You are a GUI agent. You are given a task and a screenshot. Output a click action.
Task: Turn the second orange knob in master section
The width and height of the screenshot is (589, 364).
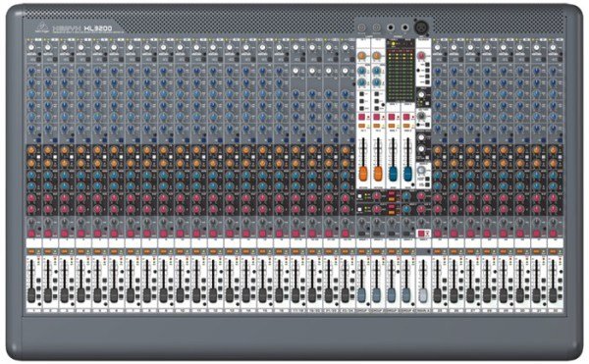coord(376,56)
